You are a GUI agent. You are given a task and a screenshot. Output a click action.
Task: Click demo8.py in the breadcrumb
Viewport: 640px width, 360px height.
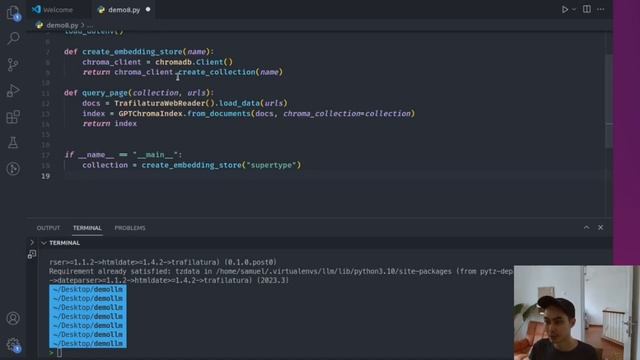pos(62,25)
